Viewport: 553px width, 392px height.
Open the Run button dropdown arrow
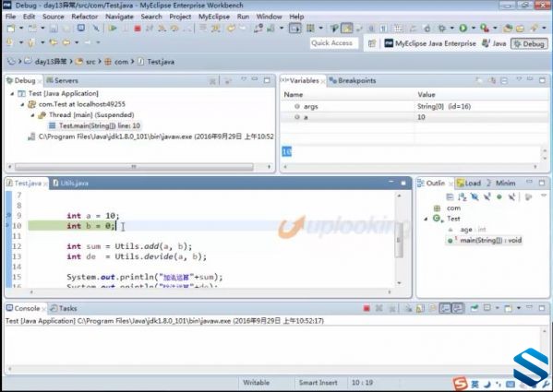[x=474, y=29]
